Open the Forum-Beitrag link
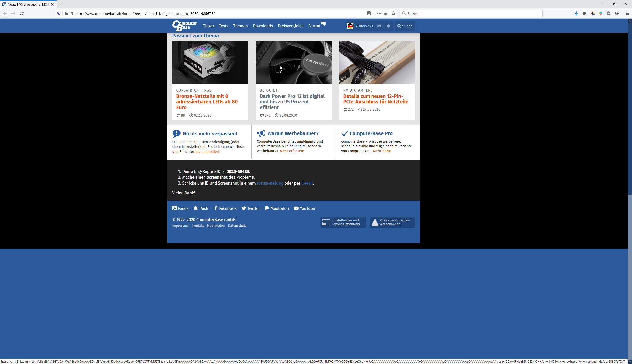The image size is (632, 364). tap(270, 183)
